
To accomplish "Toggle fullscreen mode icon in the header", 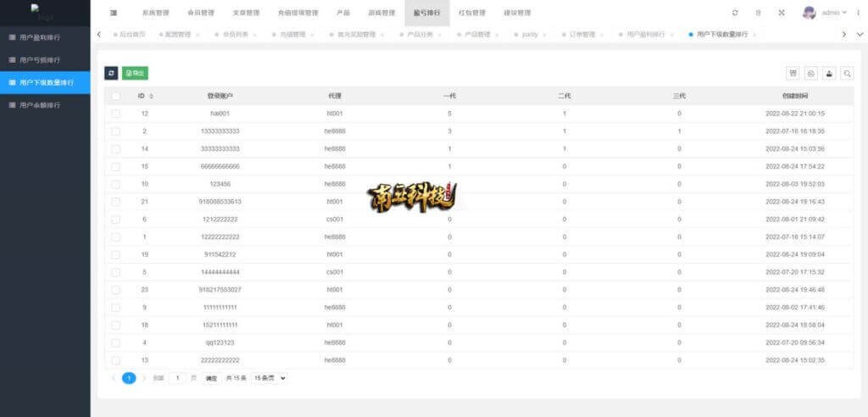I will click(781, 13).
